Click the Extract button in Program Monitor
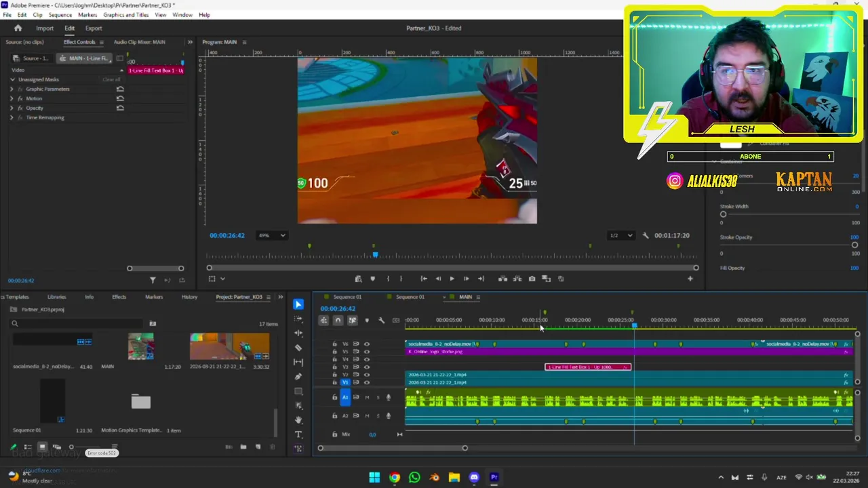This screenshot has height=488, width=868. point(517,279)
